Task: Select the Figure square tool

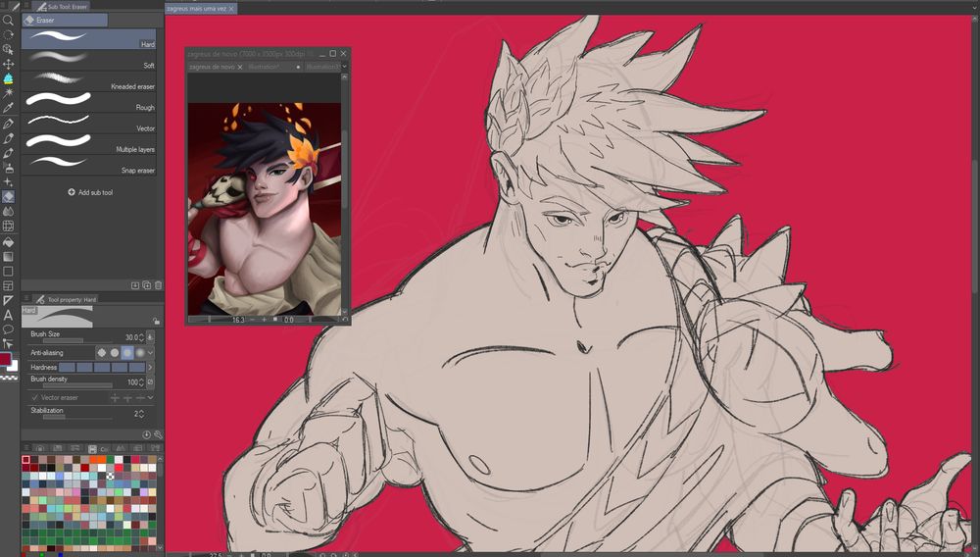Action: click(x=8, y=272)
